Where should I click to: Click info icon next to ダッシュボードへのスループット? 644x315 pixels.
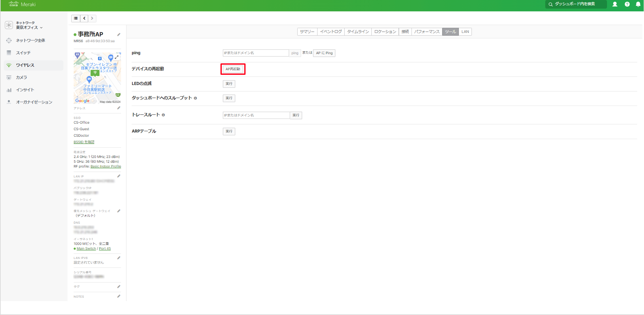click(195, 98)
